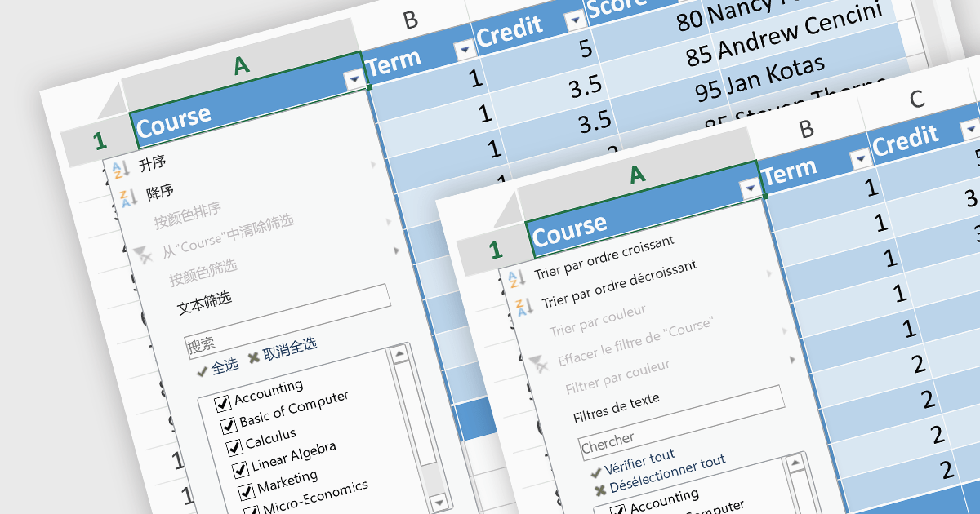Uncheck Accounting in the French filter list

tap(618, 510)
